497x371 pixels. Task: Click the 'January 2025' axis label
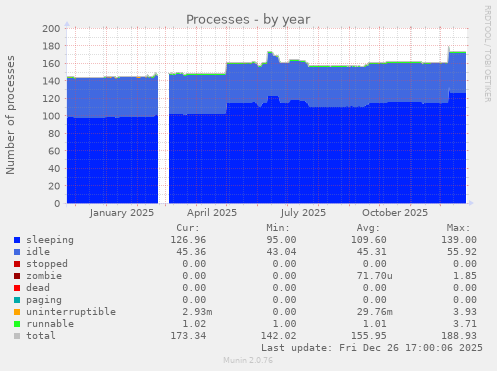pos(122,213)
